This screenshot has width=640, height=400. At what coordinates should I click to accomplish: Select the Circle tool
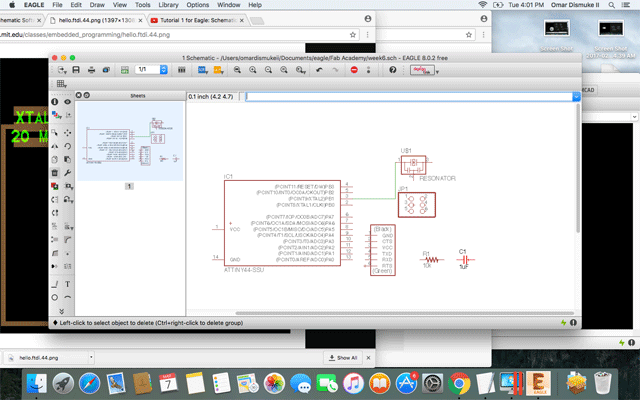click(55, 298)
